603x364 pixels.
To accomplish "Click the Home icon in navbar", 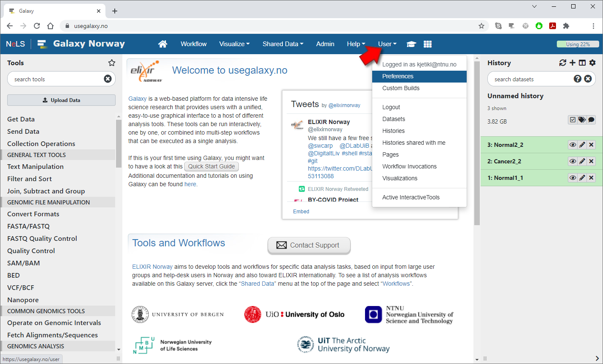I will click(x=163, y=44).
